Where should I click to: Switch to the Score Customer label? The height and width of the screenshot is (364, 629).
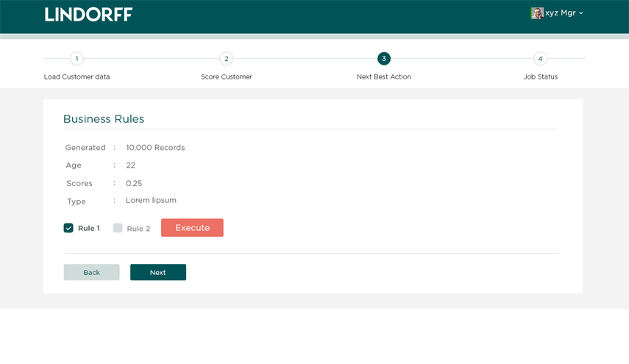(226, 76)
